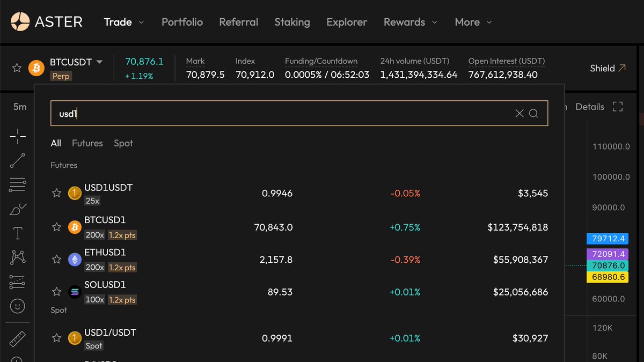The height and width of the screenshot is (362, 644).
Task: Select the trend line drawing tool
Action: pos(18,160)
